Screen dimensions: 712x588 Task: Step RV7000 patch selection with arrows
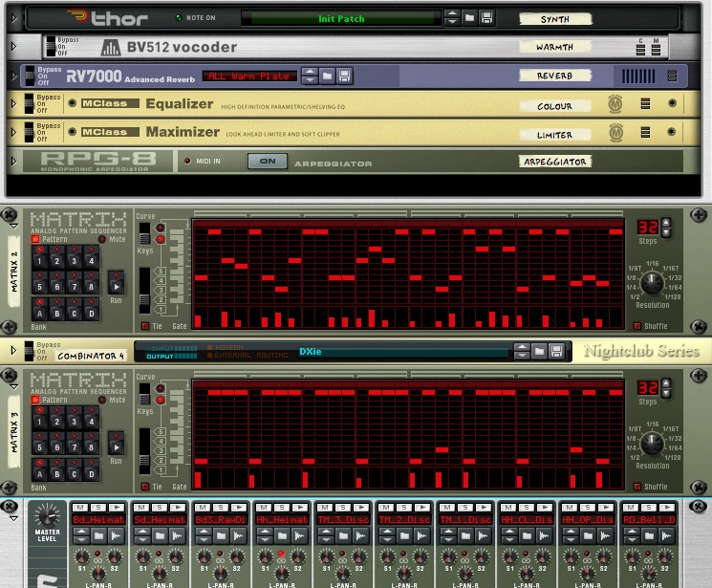pos(310,76)
